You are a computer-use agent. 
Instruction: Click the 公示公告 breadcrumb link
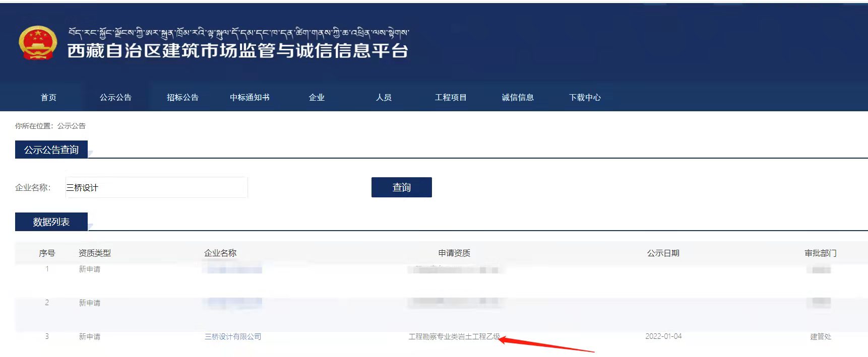point(71,126)
